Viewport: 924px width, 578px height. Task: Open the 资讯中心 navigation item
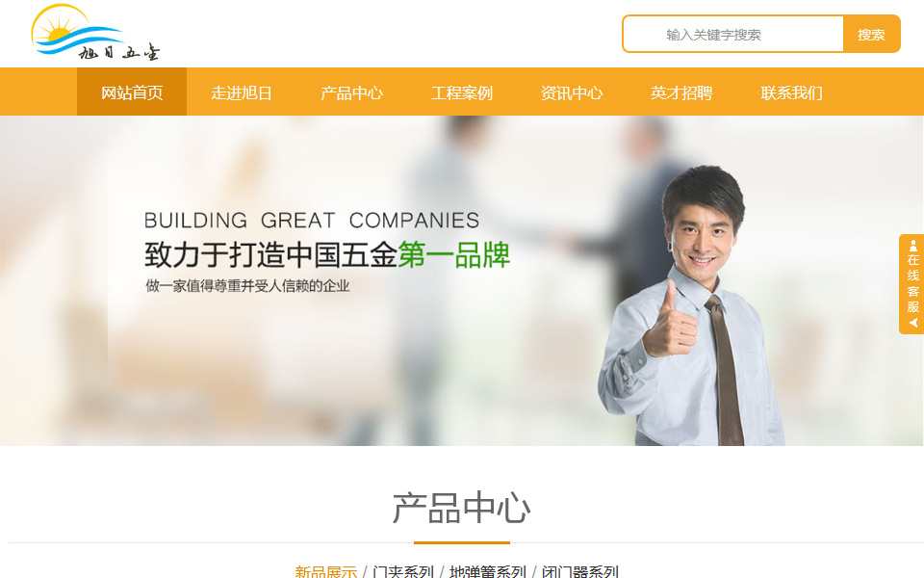[572, 92]
